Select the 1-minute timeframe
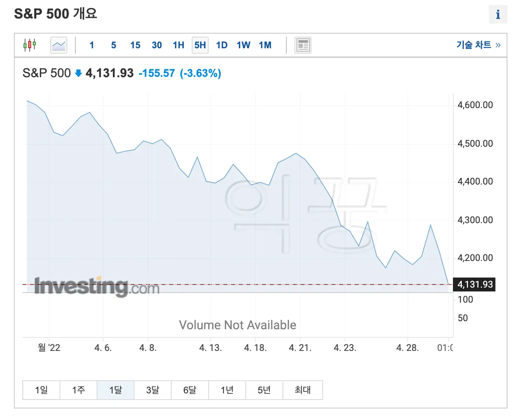 coord(92,45)
